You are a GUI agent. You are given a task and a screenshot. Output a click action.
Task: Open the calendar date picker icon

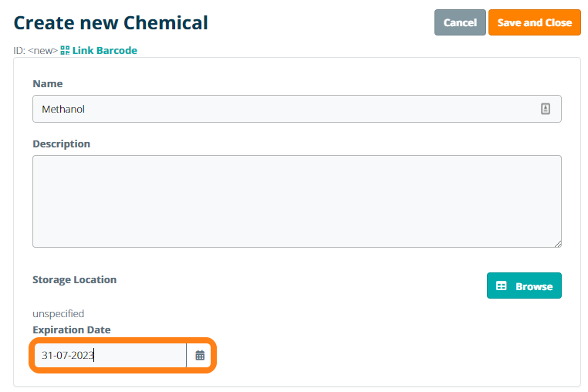click(x=200, y=356)
